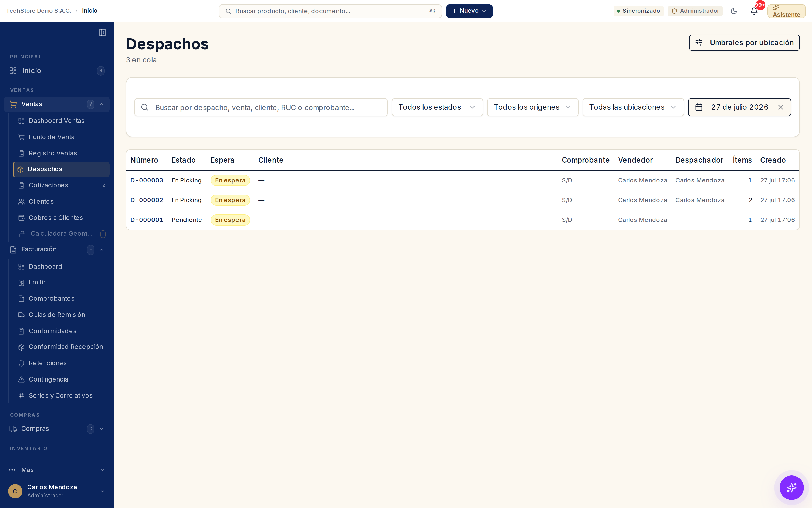Click En espera badge for D-000003
The image size is (812, 508).
(x=230, y=180)
